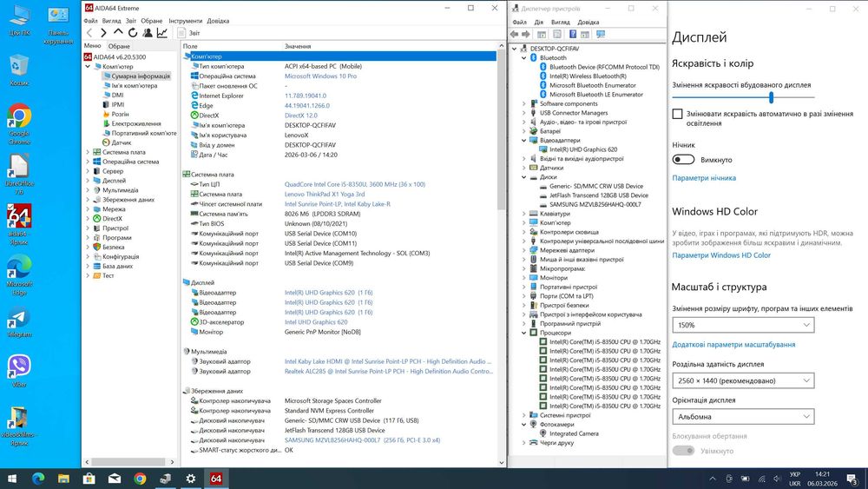Click Device Manager help toolbar icon
The image size is (868, 489).
(572, 35)
